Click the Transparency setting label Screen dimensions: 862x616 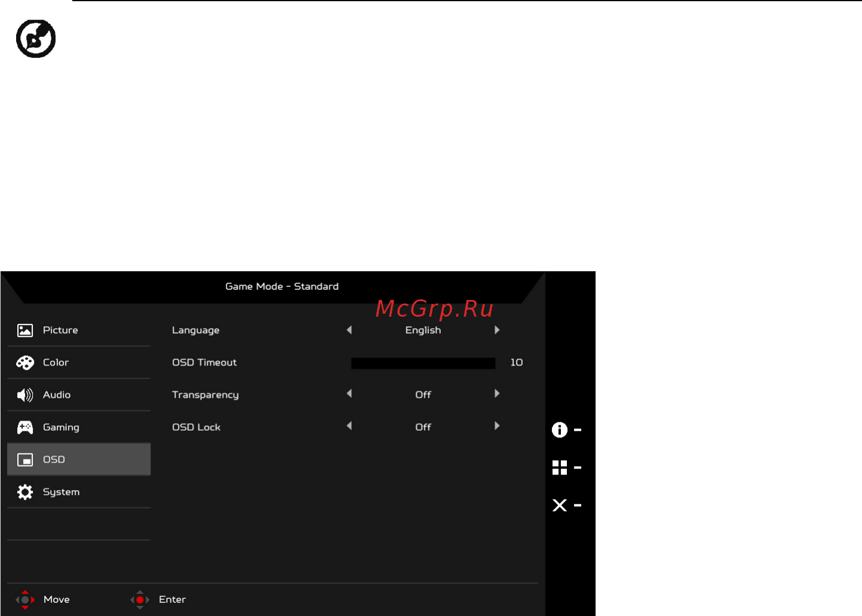coord(205,395)
